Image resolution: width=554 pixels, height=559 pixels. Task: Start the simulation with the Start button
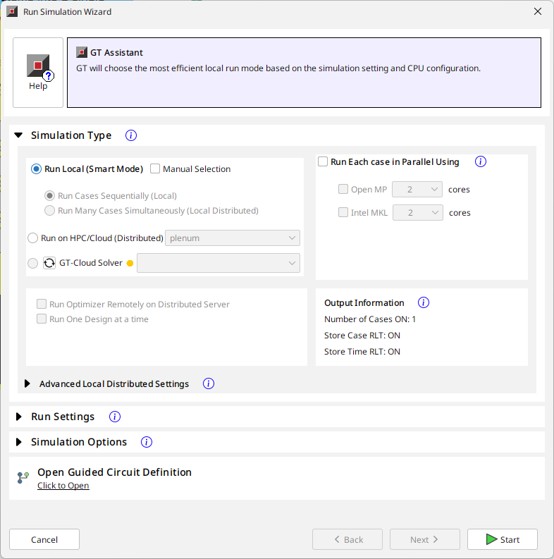(502, 539)
